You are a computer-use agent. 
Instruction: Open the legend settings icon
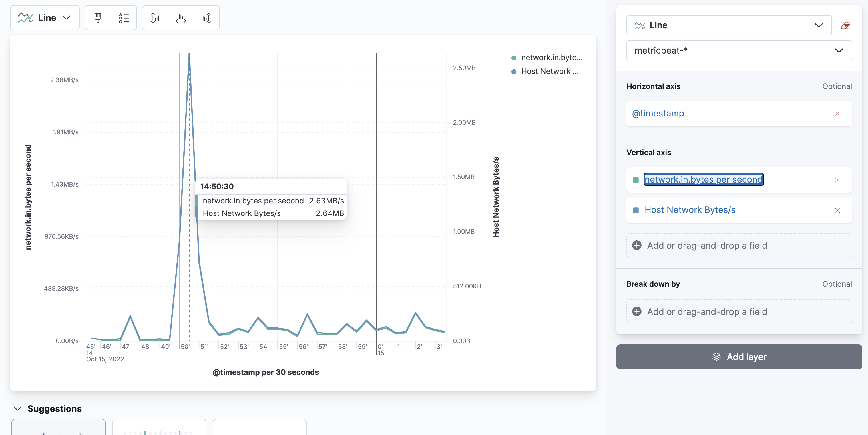pos(124,18)
